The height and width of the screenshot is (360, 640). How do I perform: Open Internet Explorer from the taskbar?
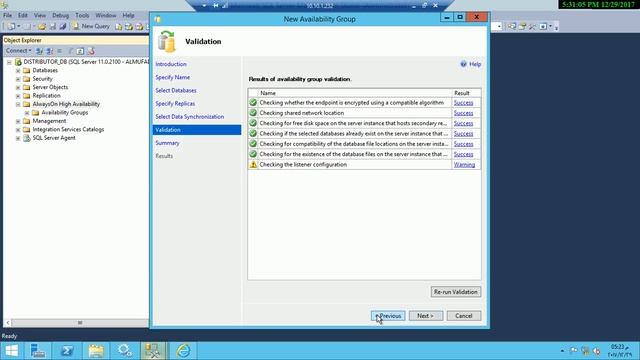(x=183, y=351)
